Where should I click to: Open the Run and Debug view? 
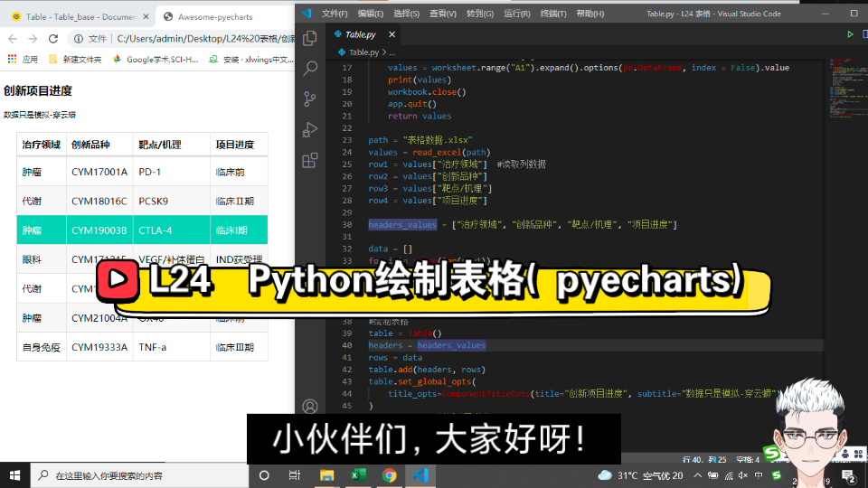pos(310,130)
